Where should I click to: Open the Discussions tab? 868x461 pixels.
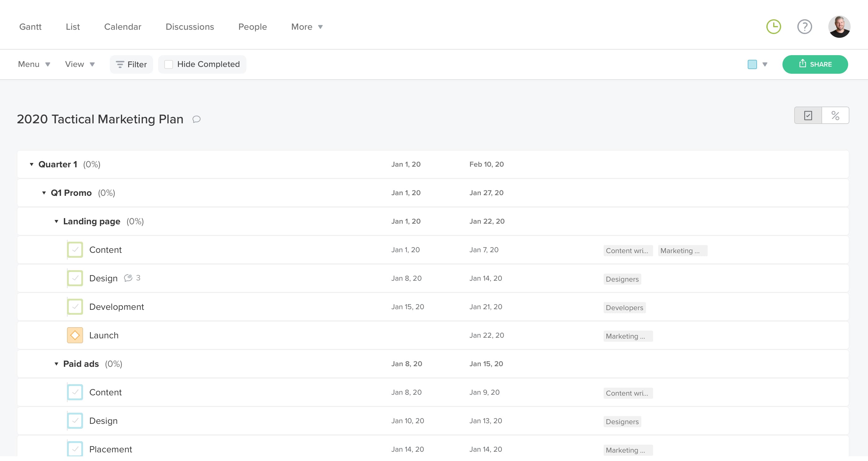coord(190,27)
